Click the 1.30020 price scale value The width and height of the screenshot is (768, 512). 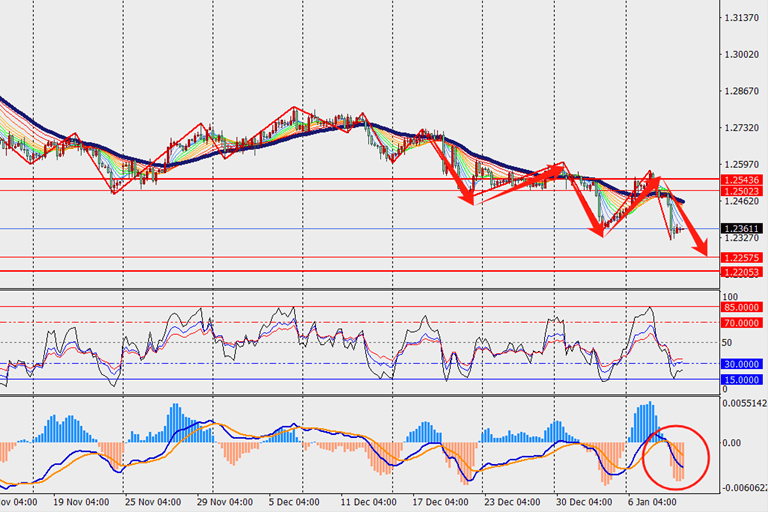pyautogui.click(x=742, y=54)
